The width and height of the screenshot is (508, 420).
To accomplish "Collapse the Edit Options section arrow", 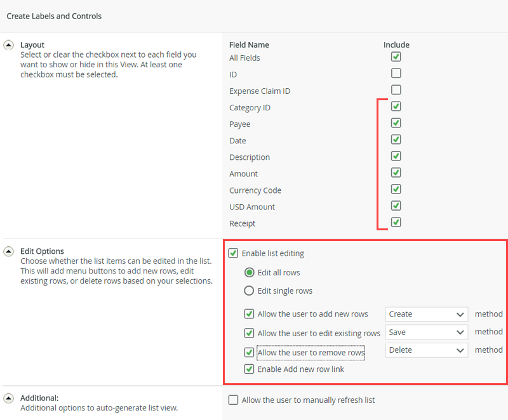I will (8, 251).
